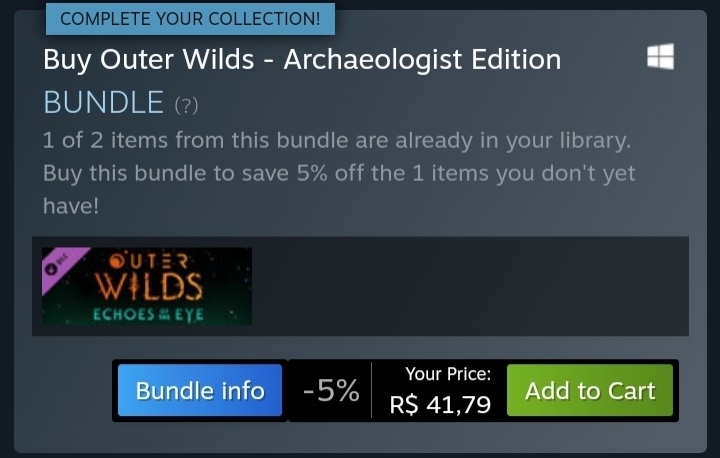Open the bundle (?) help tooltip
The image size is (720, 458).
(186, 105)
